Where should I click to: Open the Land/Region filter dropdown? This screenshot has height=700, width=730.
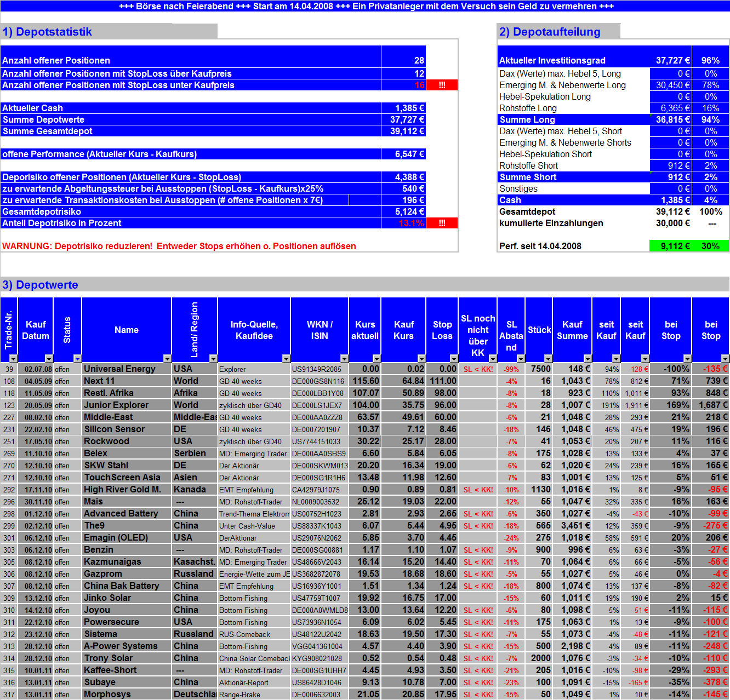(x=214, y=359)
